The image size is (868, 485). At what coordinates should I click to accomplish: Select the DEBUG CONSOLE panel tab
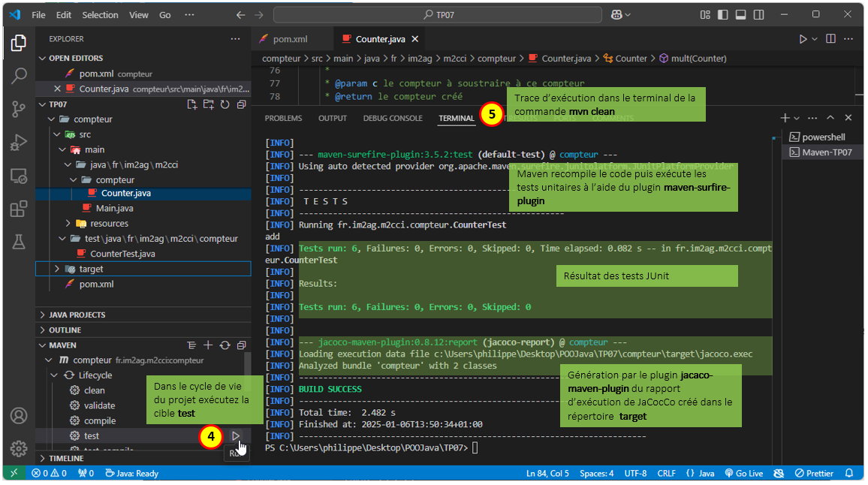coord(393,119)
